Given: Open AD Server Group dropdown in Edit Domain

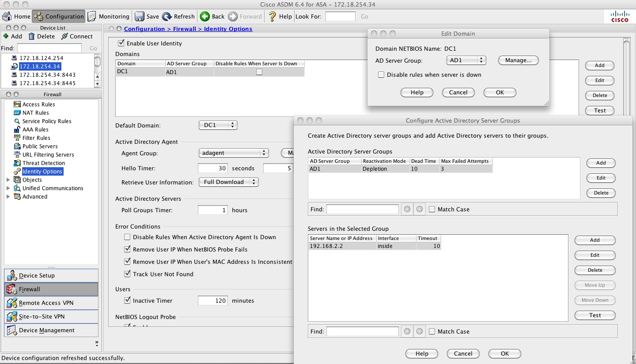Looking at the screenshot, I should coord(466,60).
